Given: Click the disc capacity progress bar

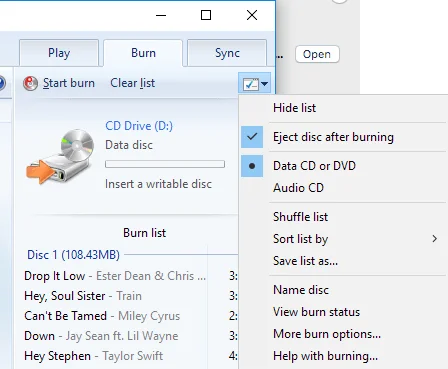Looking at the screenshot, I should click(165, 164).
